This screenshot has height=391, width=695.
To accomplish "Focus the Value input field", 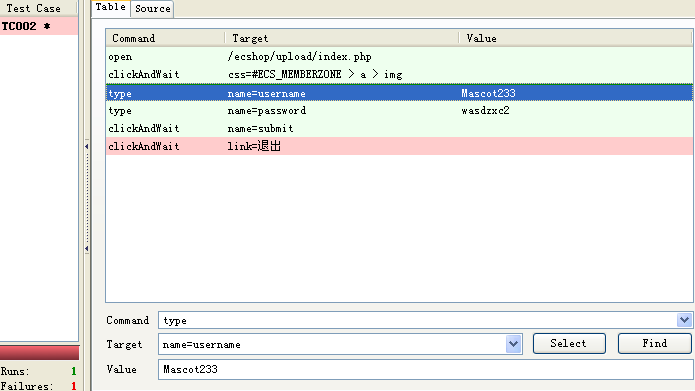I will coord(426,369).
